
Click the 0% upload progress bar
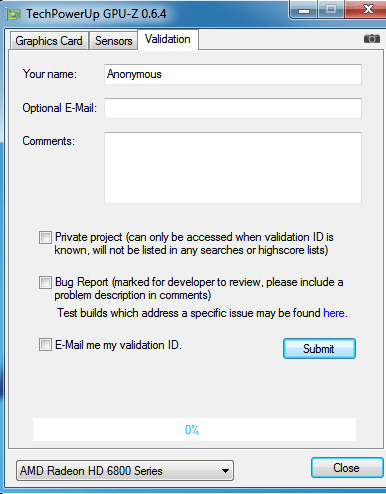click(194, 430)
